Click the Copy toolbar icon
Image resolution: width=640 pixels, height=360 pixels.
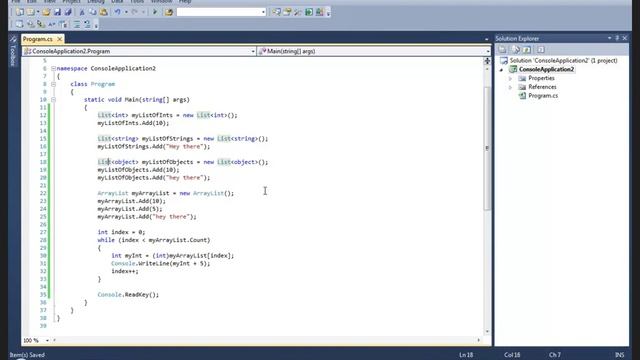pos(93,12)
